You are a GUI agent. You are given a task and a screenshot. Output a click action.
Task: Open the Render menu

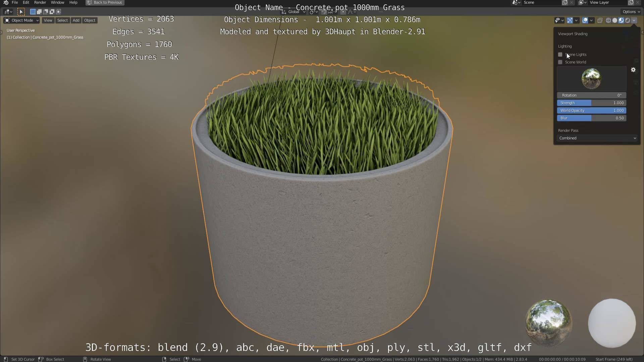tap(40, 2)
